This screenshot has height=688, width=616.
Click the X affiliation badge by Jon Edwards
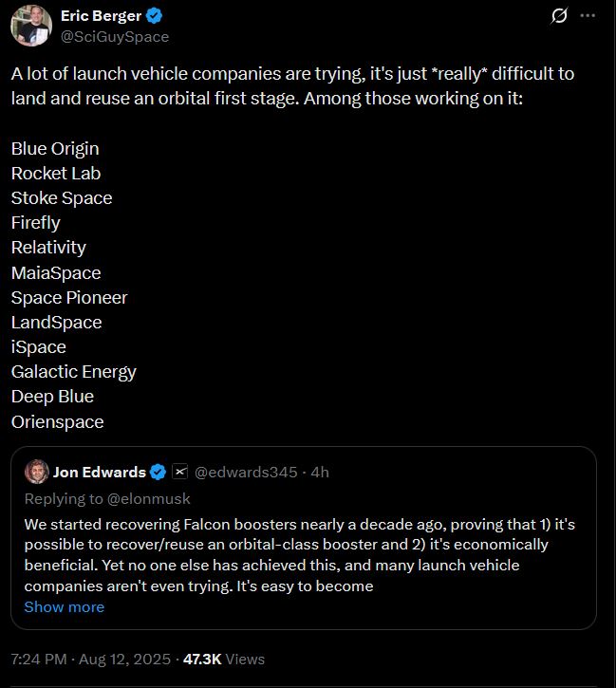click(179, 472)
